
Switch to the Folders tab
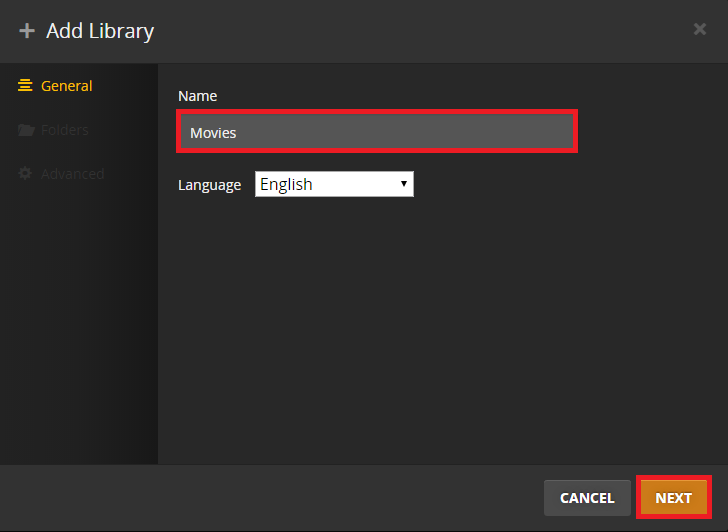[x=64, y=130]
